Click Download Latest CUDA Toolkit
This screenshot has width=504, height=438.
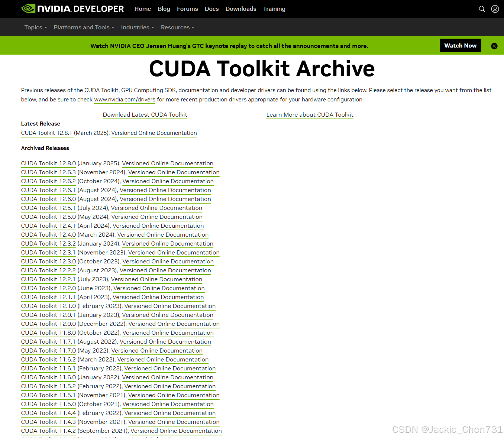coord(145,115)
